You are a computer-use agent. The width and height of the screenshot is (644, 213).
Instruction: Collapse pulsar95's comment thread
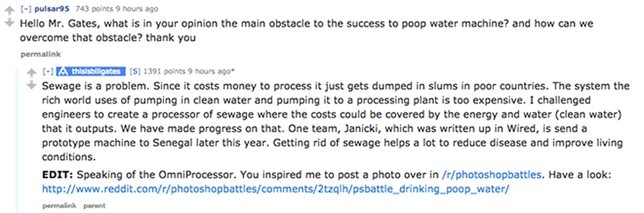coord(26,9)
